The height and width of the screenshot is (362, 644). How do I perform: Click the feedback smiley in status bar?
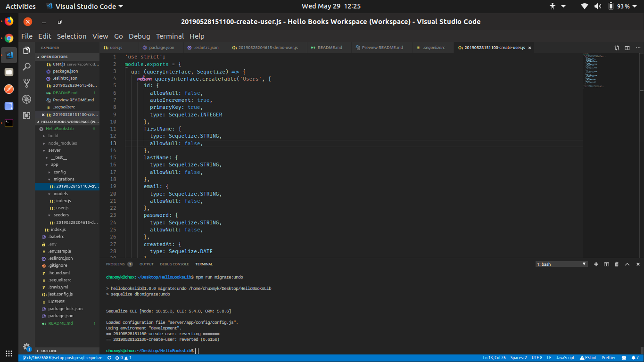[x=624, y=358]
